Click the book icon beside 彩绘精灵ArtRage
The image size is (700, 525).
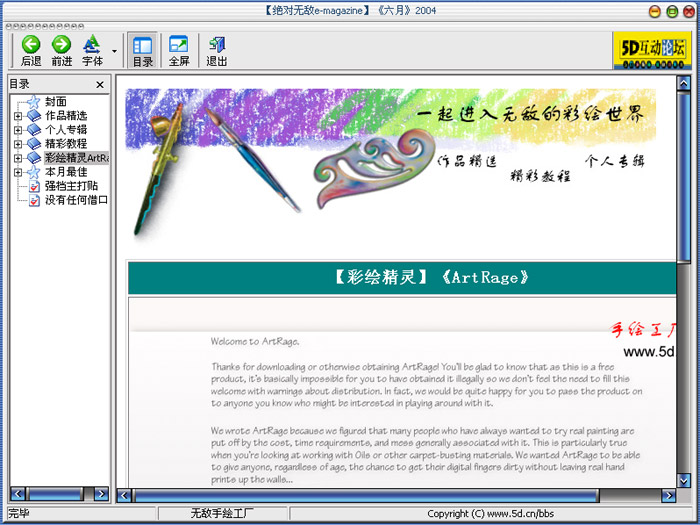34,158
